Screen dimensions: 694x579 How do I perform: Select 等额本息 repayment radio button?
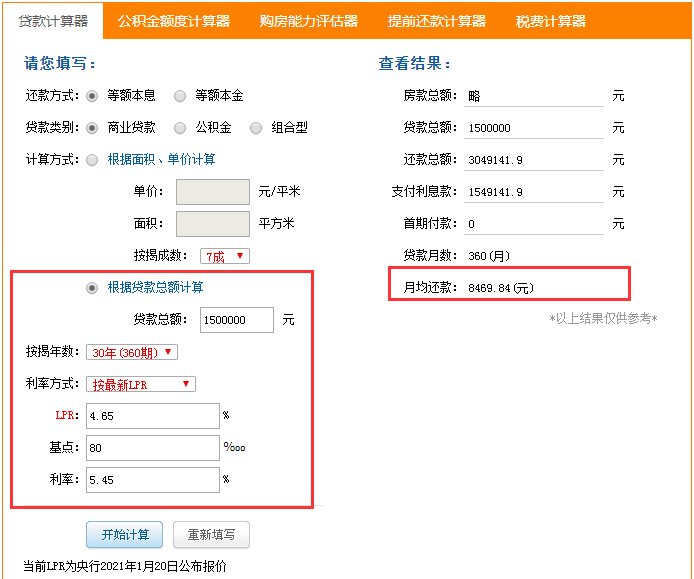tap(92, 96)
